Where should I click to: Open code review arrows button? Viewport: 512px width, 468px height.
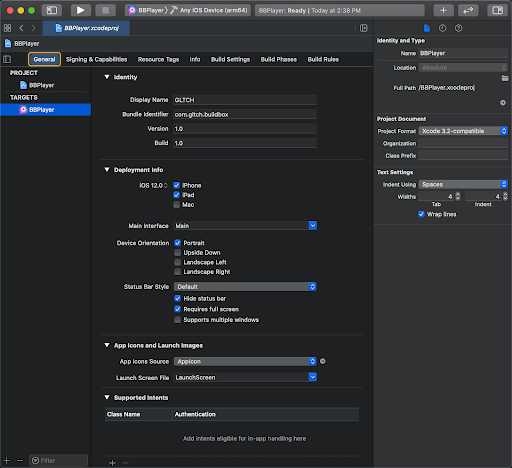point(468,10)
